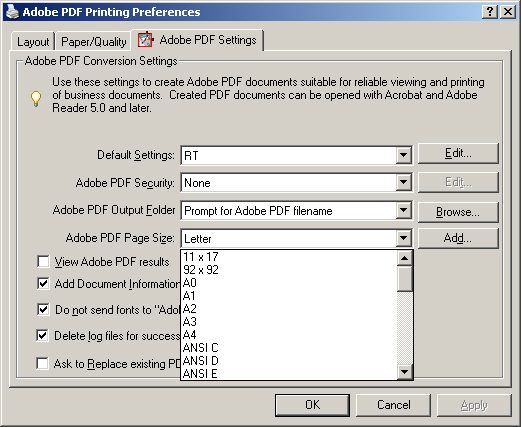Click the question mark help button

point(490,12)
